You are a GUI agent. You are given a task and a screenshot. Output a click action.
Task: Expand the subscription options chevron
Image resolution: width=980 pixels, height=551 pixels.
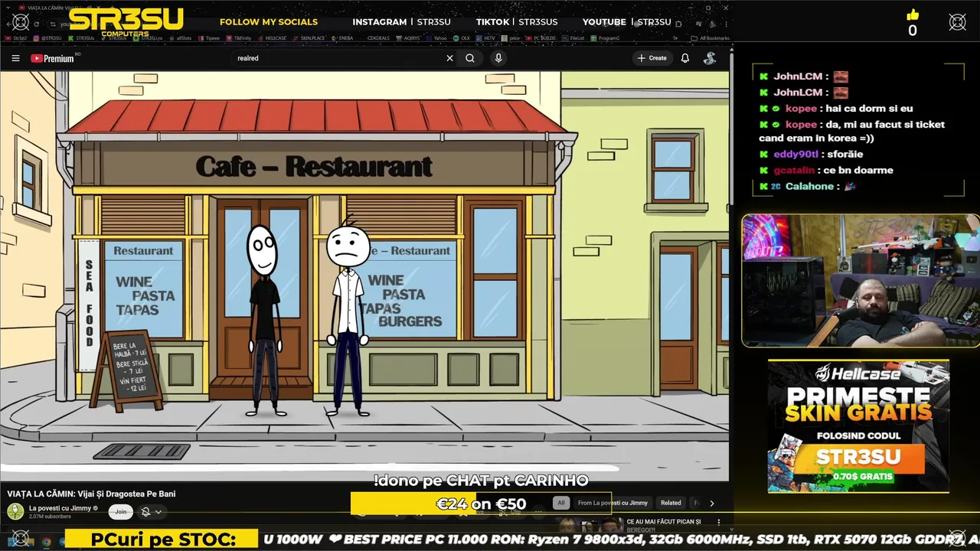pyautogui.click(x=158, y=512)
